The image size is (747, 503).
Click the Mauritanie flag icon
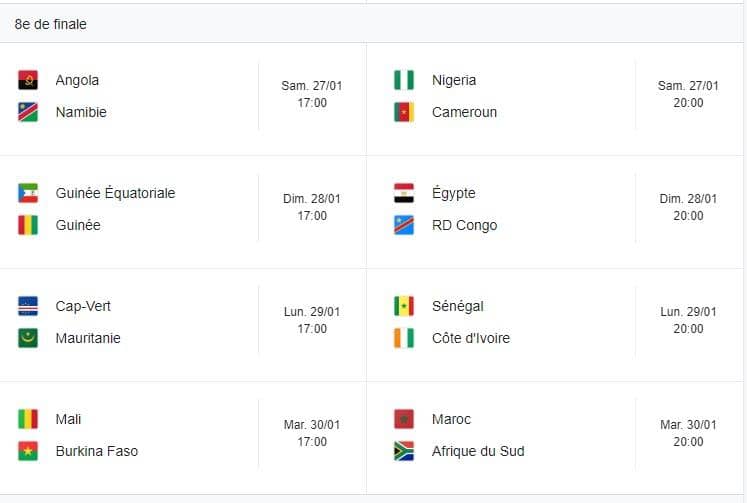[x=28, y=338]
